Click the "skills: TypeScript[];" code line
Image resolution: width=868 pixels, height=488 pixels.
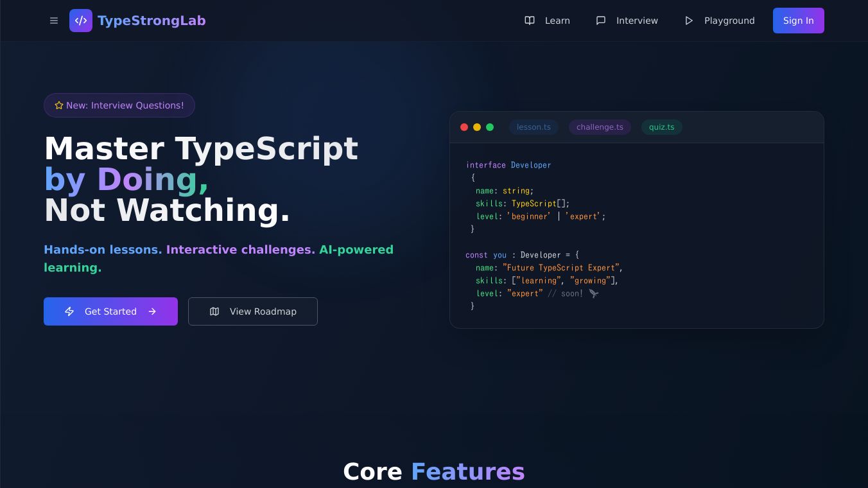523,204
